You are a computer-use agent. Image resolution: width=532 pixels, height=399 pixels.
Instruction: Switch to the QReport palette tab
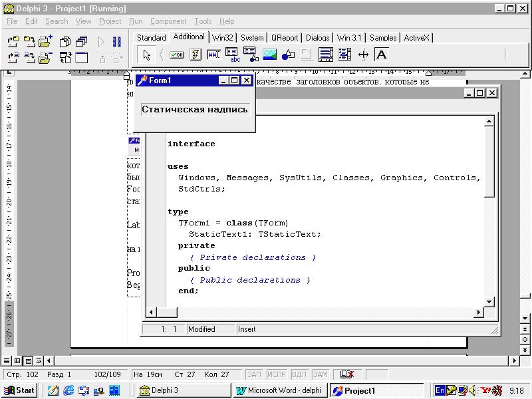[x=285, y=38]
